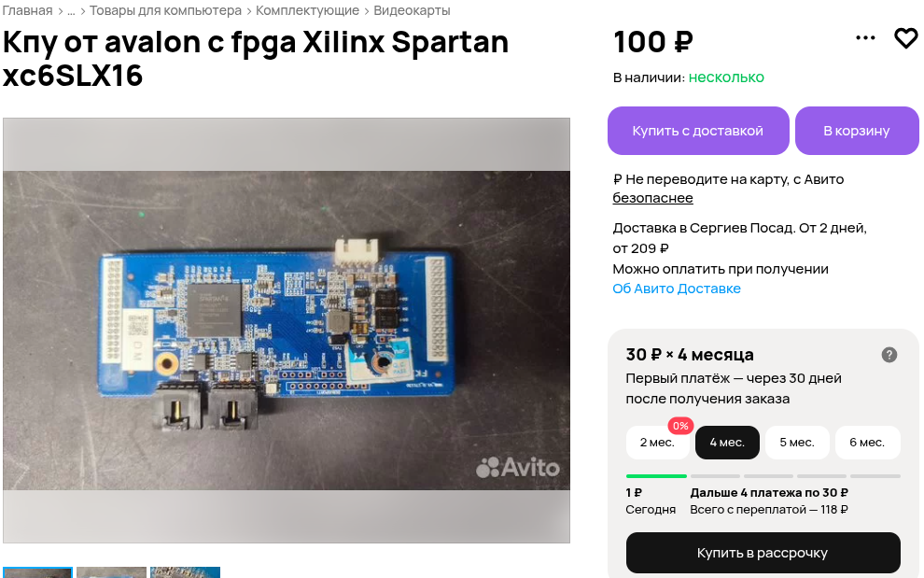Open the three-dots more options menu
Viewport: 924px width, 578px height.
pos(865,37)
